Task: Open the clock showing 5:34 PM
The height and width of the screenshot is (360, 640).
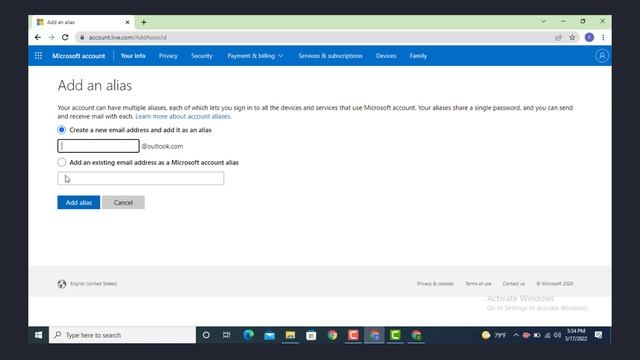Action: pyautogui.click(x=576, y=335)
